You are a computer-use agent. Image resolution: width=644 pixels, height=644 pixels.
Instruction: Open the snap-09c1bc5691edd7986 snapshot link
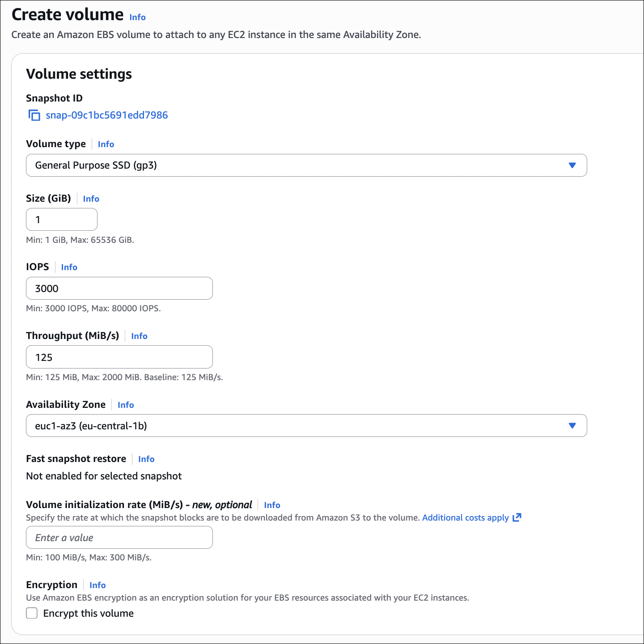107,115
